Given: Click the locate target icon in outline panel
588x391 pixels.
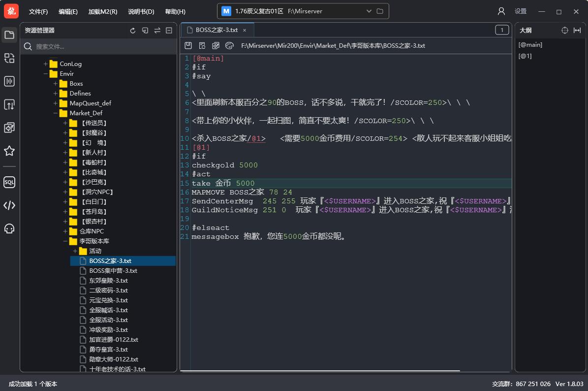Looking at the screenshot, I should (565, 31).
